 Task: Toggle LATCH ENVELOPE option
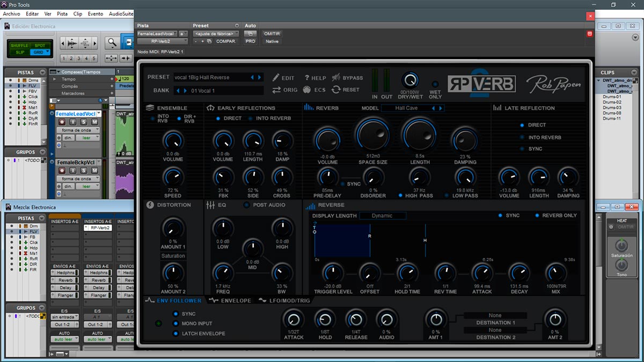tap(175, 334)
